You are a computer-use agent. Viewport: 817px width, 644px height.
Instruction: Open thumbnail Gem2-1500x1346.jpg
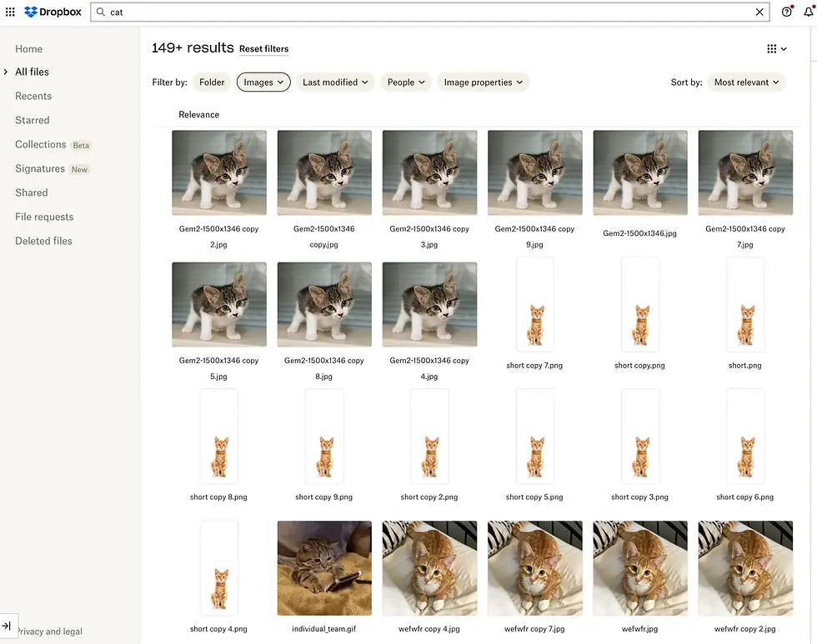[640, 172]
